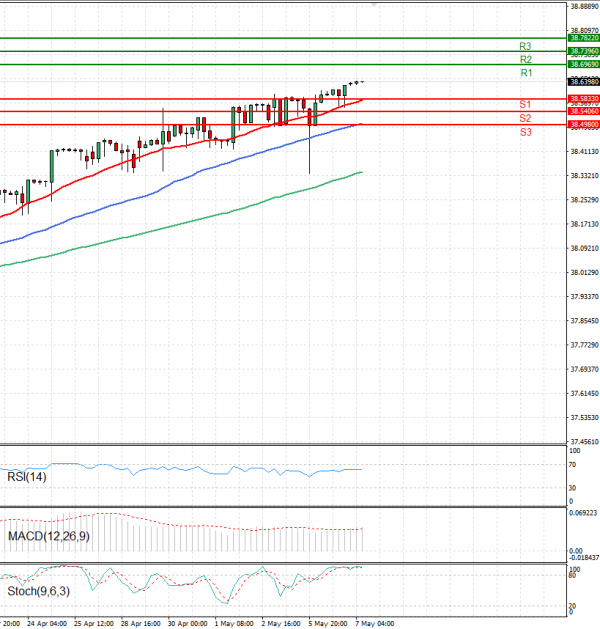Select the S3 support label
This screenshot has height=629, width=600.
525,132
